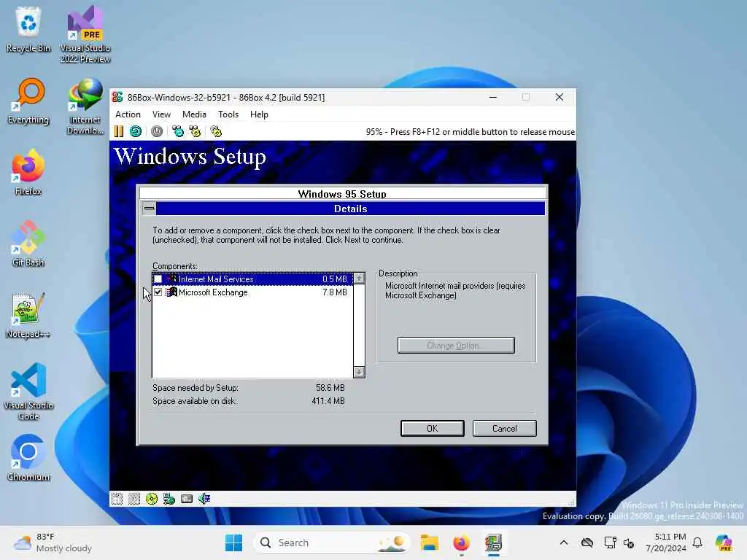Send Ctrl+Alt+Del via the toolbar icon
The height and width of the screenshot is (560, 747).
point(178,131)
